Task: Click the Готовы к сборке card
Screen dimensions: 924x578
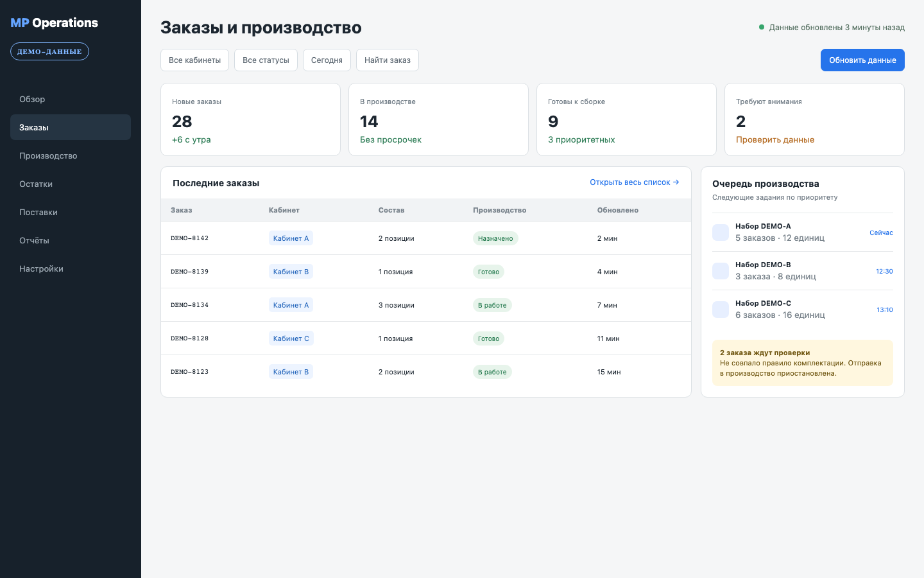Action: tap(626, 119)
